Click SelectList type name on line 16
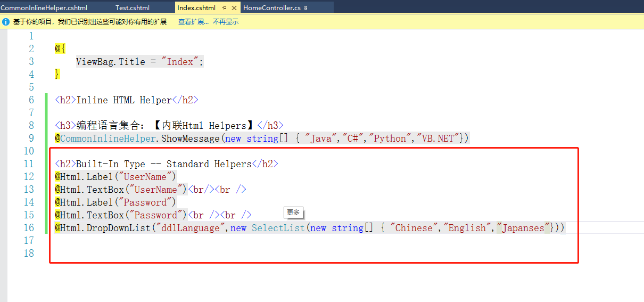The width and height of the screenshot is (644, 302). pos(278,228)
